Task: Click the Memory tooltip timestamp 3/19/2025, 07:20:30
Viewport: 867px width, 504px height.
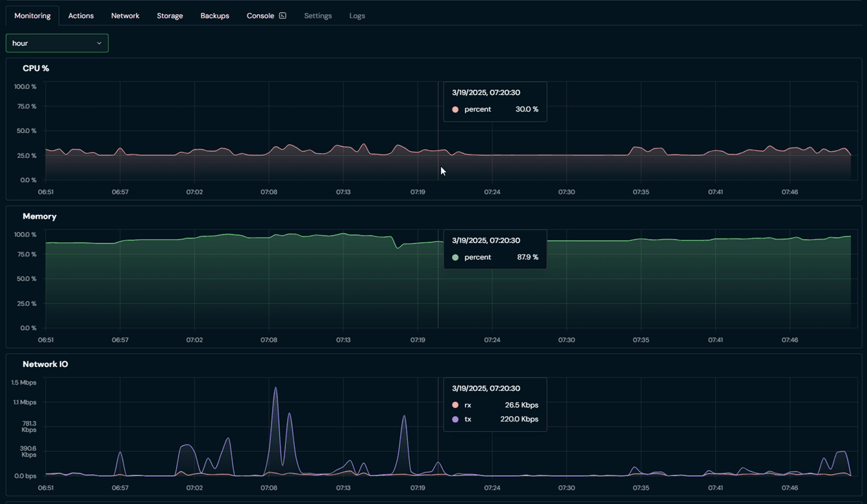Action: coord(486,241)
